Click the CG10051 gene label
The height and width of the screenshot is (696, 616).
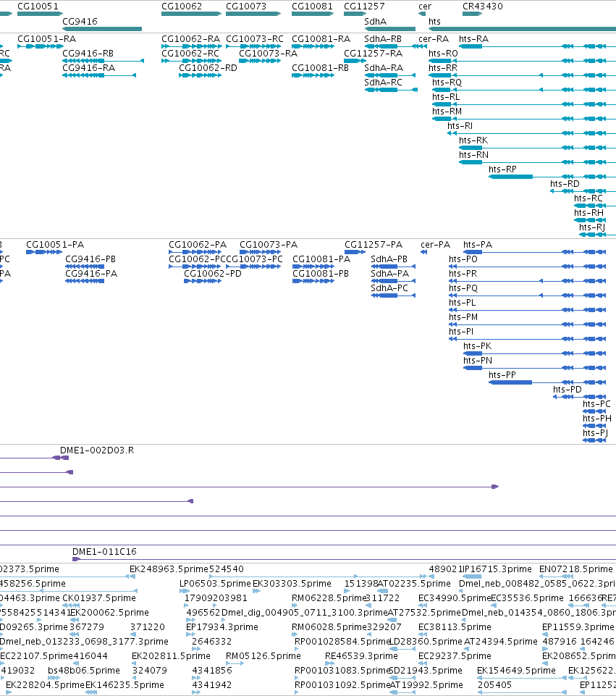[x=38, y=7]
